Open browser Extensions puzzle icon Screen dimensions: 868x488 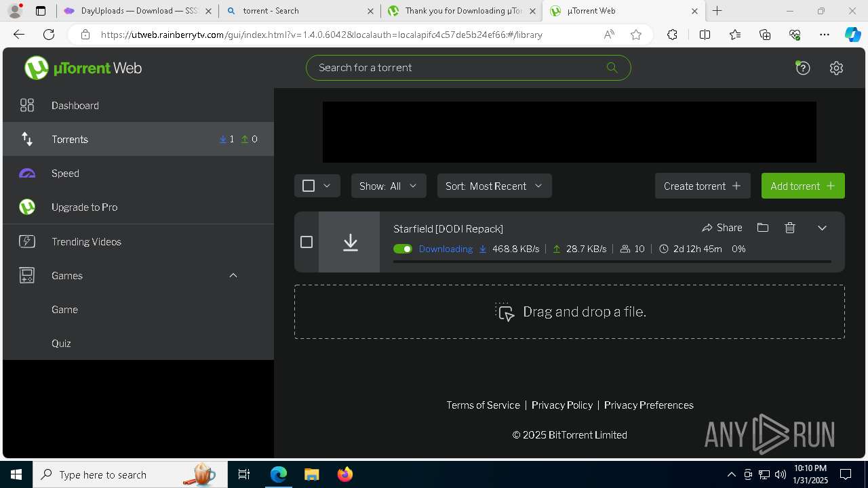click(672, 35)
